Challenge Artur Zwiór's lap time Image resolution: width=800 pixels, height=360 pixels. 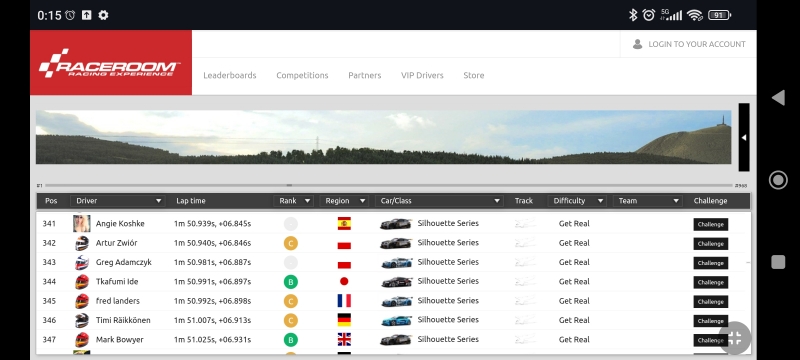point(711,244)
